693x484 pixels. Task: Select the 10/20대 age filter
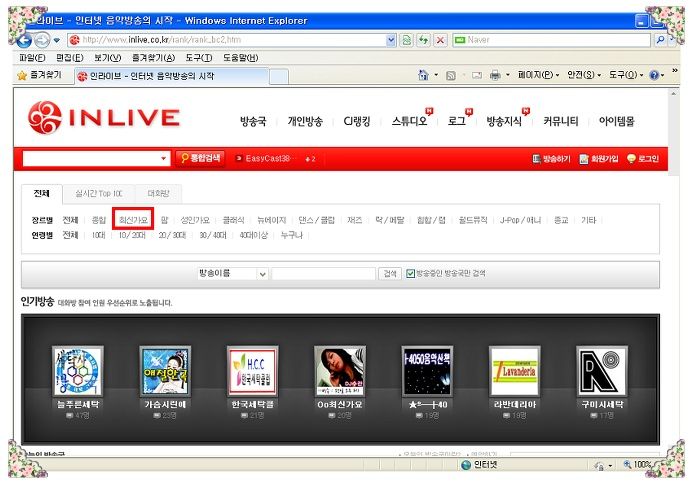click(x=132, y=235)
